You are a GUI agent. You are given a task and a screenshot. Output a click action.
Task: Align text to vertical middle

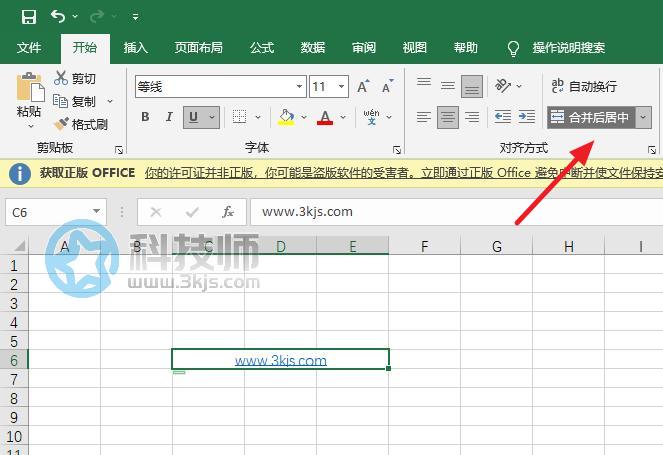point(448,86)
